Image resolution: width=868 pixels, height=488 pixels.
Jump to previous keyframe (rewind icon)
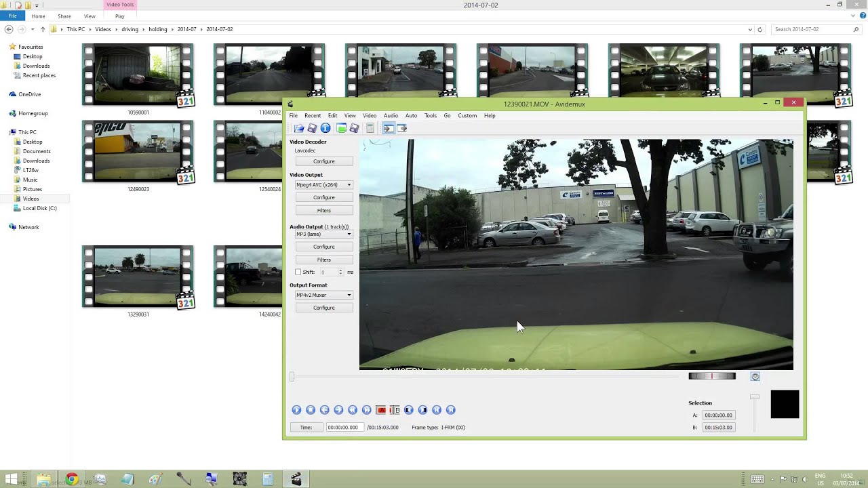point(353,410)
